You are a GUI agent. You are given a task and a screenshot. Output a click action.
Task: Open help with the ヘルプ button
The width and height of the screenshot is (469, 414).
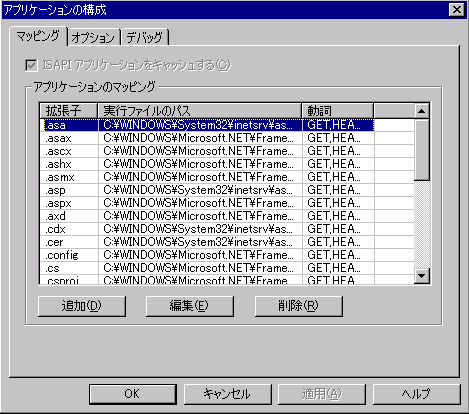416,394
